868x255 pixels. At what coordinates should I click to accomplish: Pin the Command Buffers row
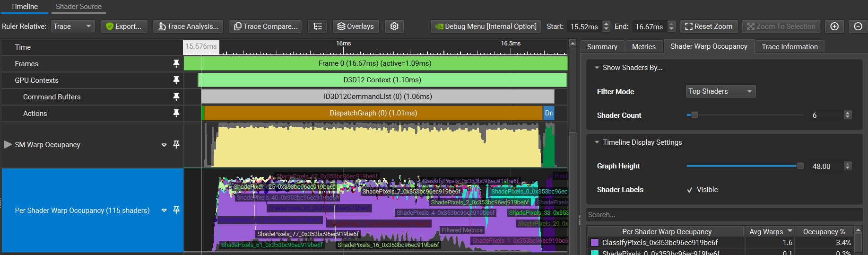(176, 97)
